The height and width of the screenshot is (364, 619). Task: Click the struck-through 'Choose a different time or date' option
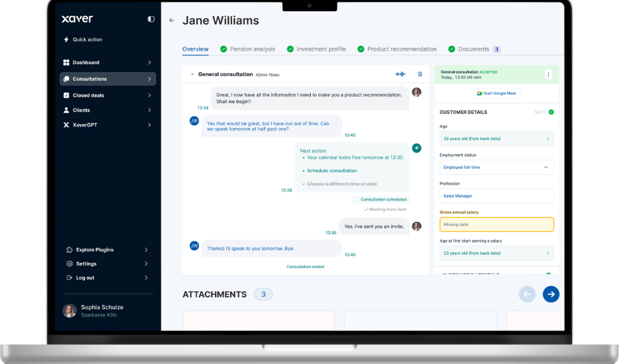click(x=342, y=184)
